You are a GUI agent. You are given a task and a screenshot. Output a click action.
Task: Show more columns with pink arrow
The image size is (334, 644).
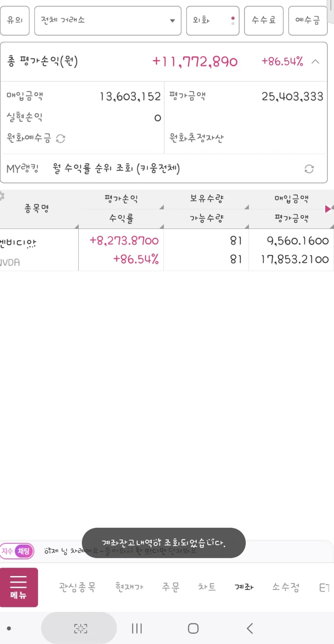click(328, 208)
